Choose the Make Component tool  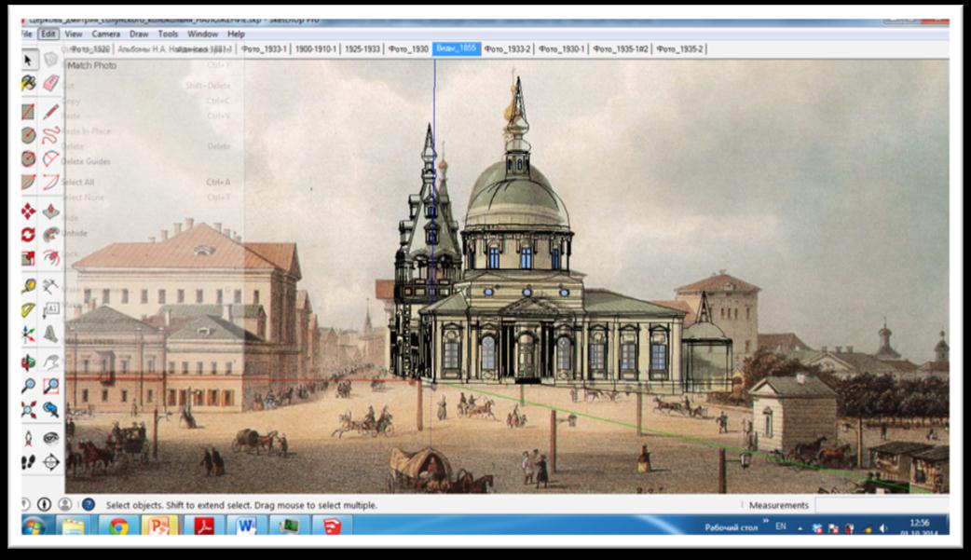[51, 60]
